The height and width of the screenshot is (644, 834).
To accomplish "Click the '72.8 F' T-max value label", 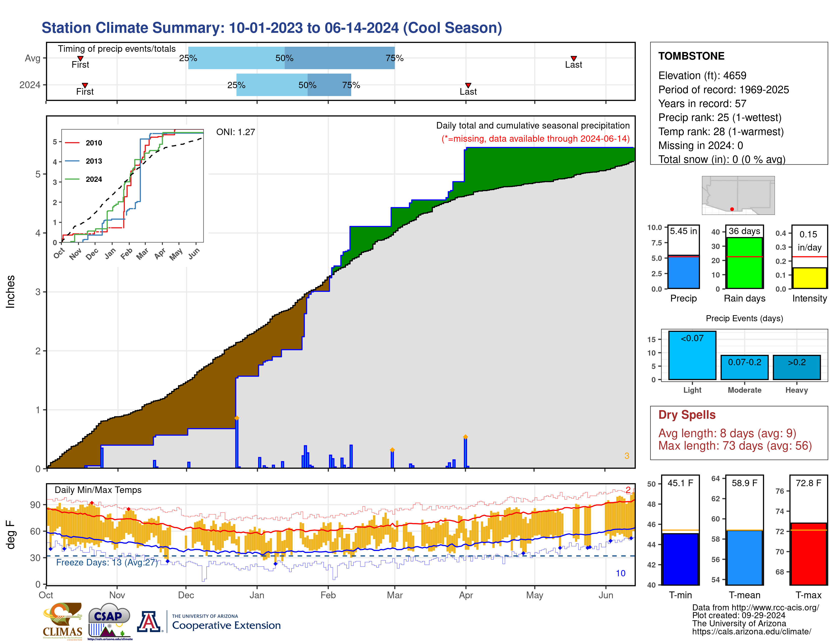I will coord(808,483).
